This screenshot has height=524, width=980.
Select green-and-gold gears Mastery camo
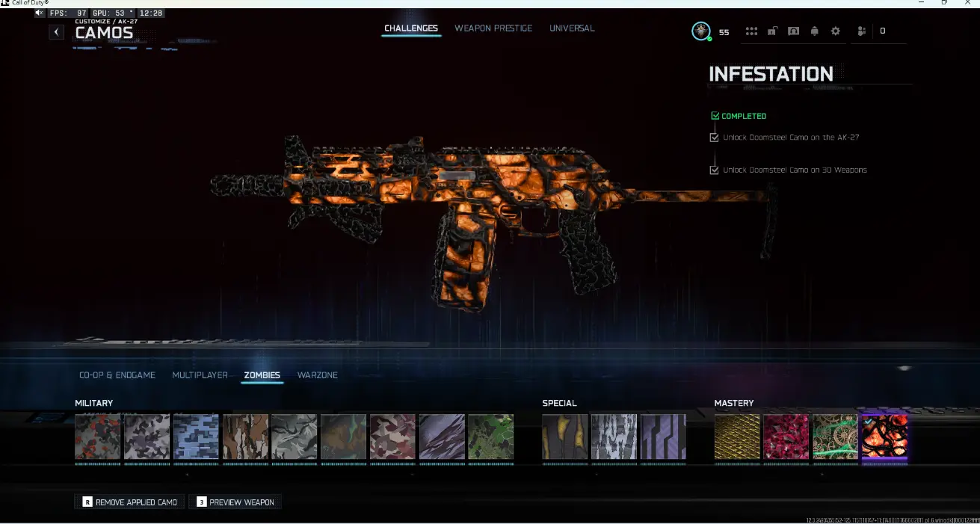[x=836, y=437]
